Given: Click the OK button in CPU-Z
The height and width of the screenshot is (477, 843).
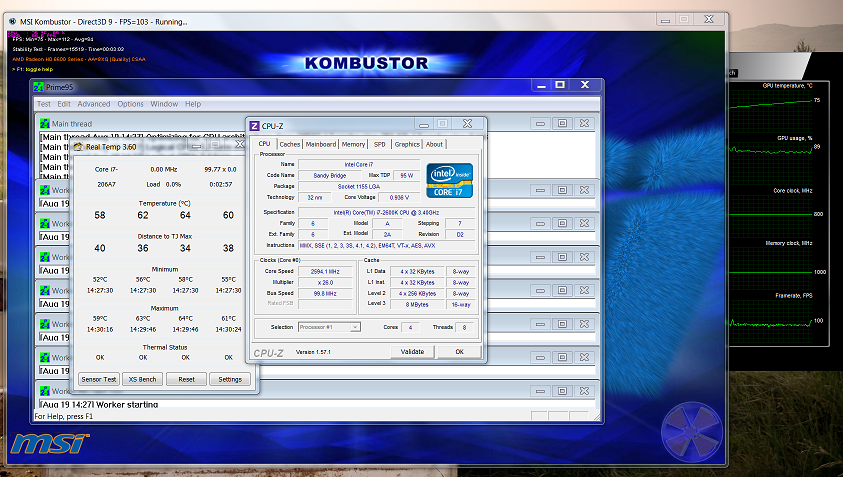Looking at the screenshot, I should tap(459, 351).
